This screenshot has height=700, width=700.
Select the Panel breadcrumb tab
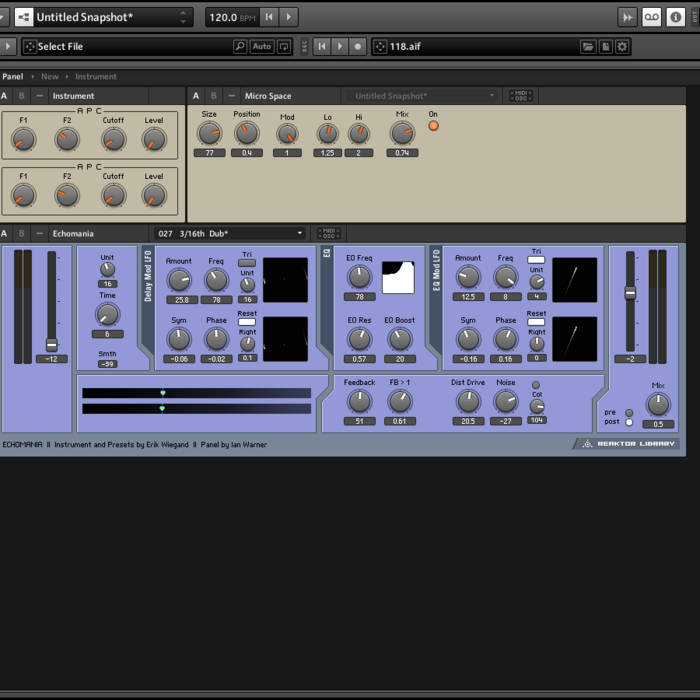click(13, 76)
